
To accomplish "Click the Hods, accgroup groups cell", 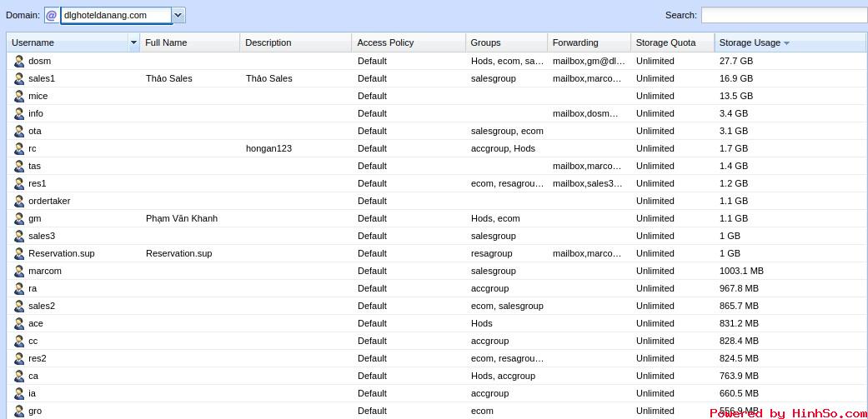I will pyautogui.click(x=503, y=376).
